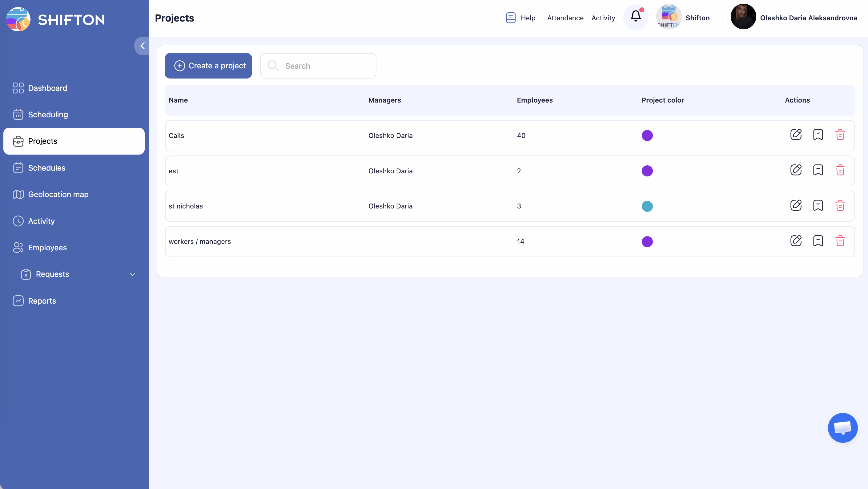Edit the workers / managers project

click(x=796, y=241)
